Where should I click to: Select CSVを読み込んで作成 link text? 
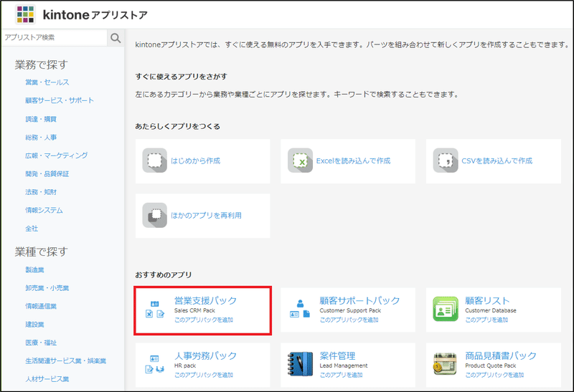(x=497, y=161)
